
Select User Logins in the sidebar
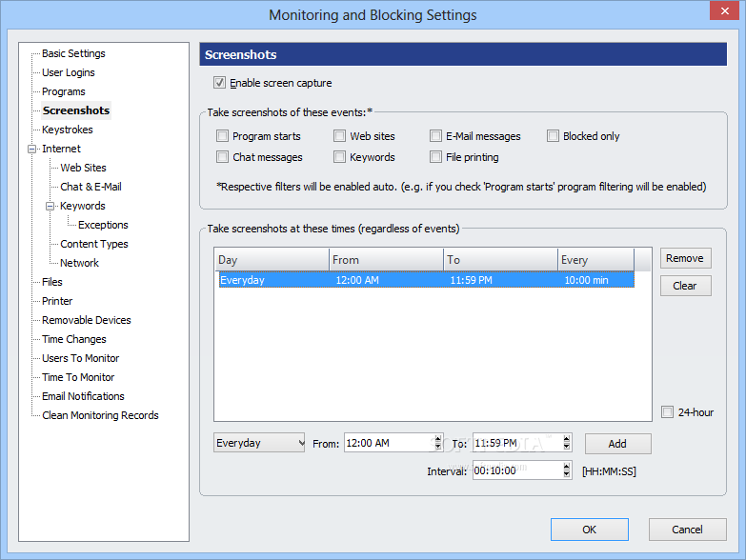point(68,72)
